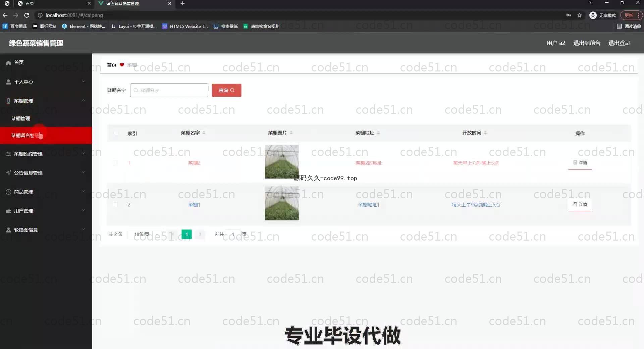Click the 菜棚1 name cell

(x=194, y=205)
